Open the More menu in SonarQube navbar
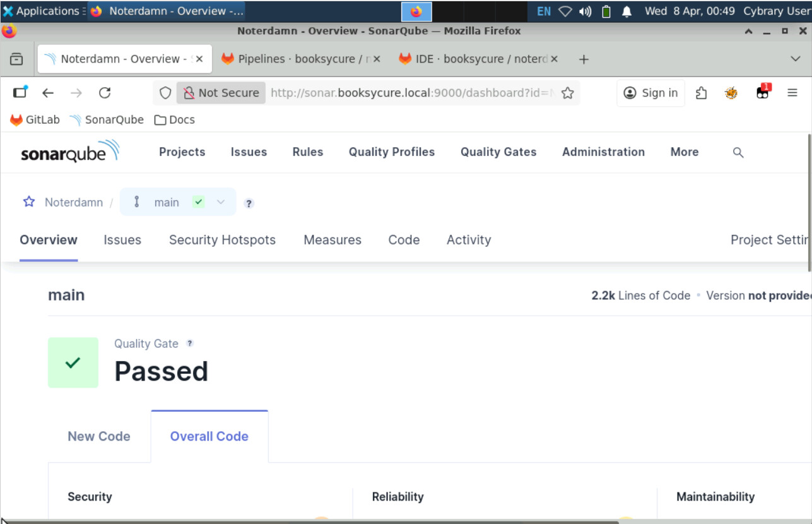This screenshot has width=812, height=524. coord(684,152)
